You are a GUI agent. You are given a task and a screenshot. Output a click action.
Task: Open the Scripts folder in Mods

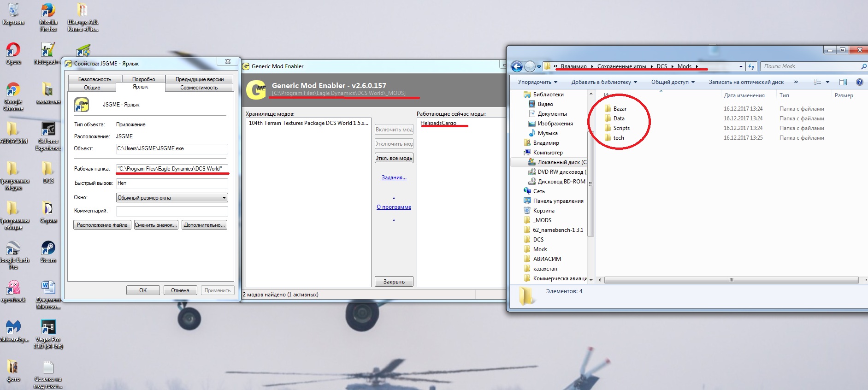tap(621, 128)
